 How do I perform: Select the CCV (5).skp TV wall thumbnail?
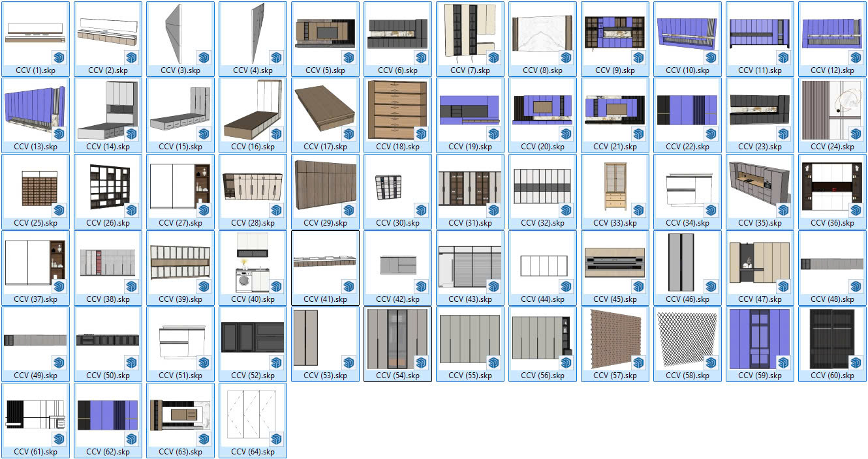point(325,33)
